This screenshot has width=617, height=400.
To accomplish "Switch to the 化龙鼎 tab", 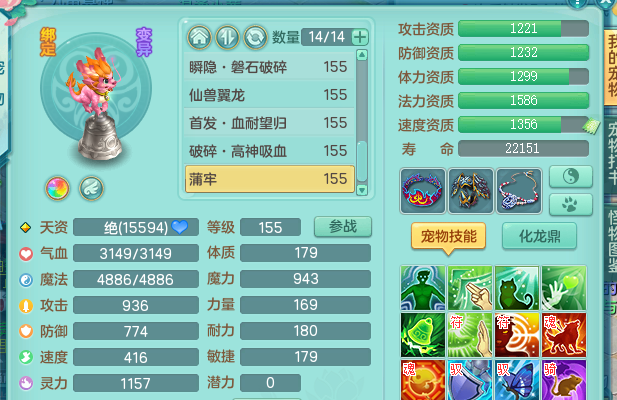I will click(x=539, y=236).
